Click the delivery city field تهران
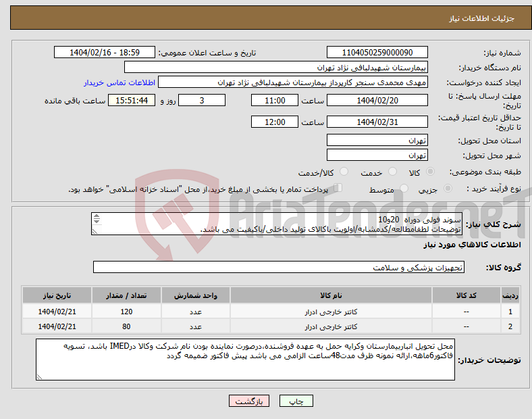This screenshot has height=419, width=532. tap(377, 155)
